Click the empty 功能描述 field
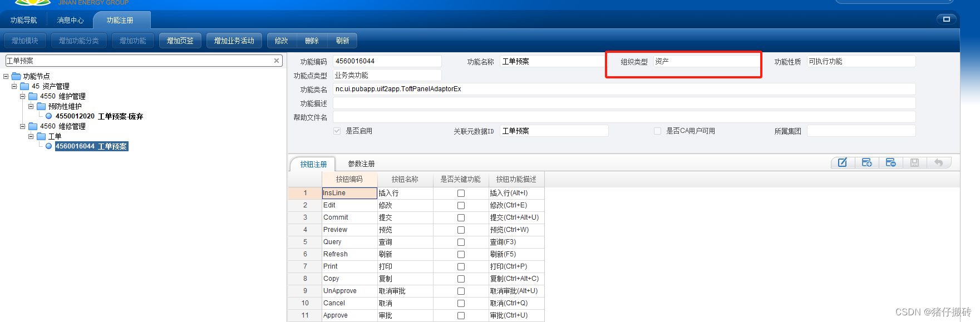The height and width of the screenshot is (322, 980). 624,103
